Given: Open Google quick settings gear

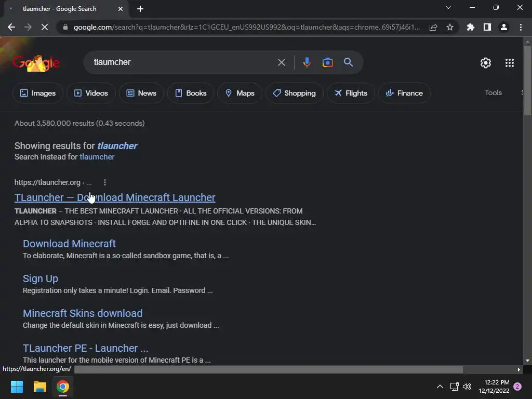Looking at the screenshot, I should [x=486, y=63].
